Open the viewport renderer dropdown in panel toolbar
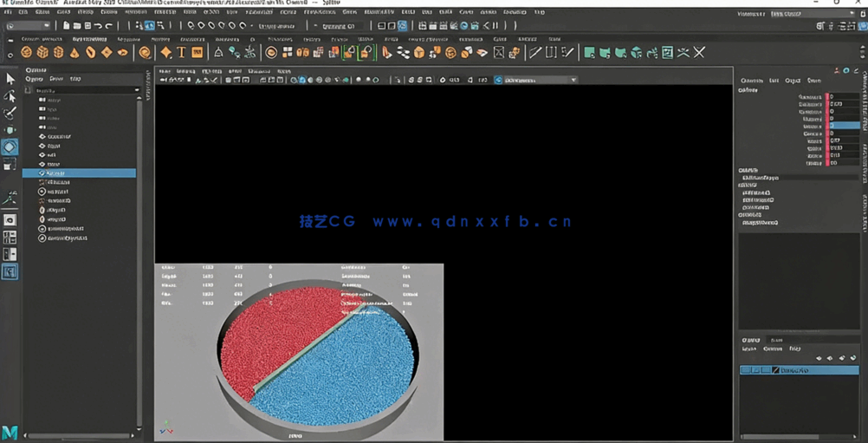 (x=535, y=80)
